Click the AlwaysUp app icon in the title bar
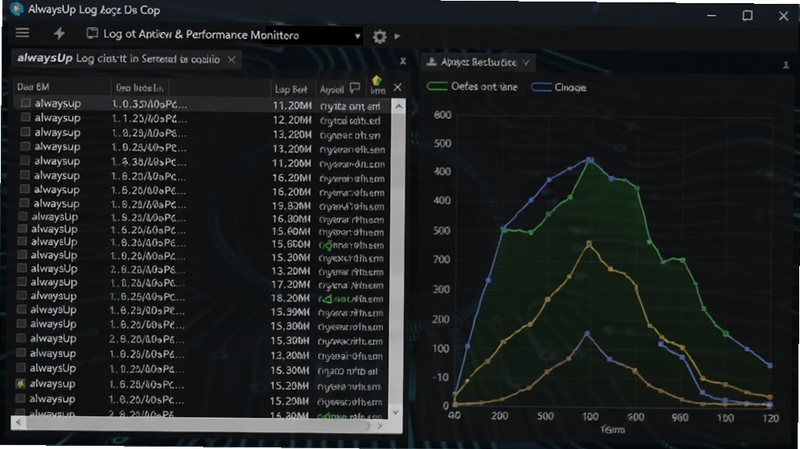 click(x=17, y=9)
